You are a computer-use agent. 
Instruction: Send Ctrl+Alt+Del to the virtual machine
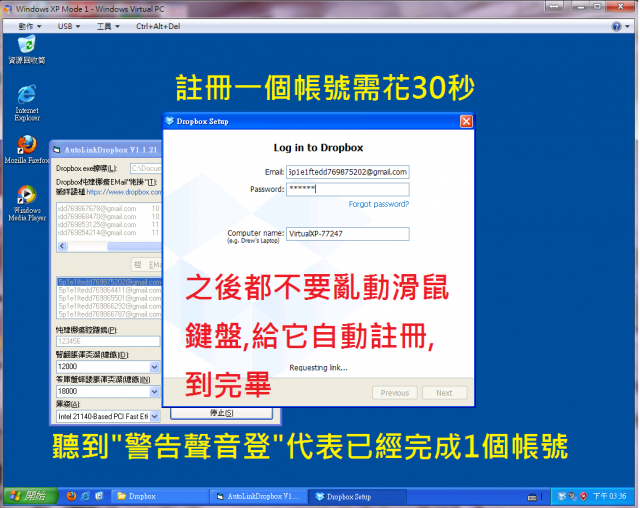tap(158, 27)
